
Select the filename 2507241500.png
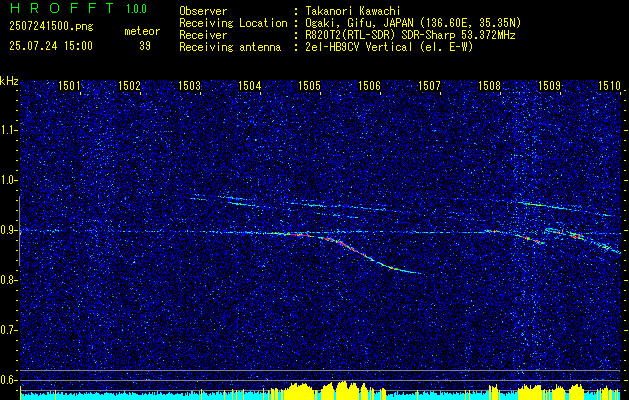point(51,27)
